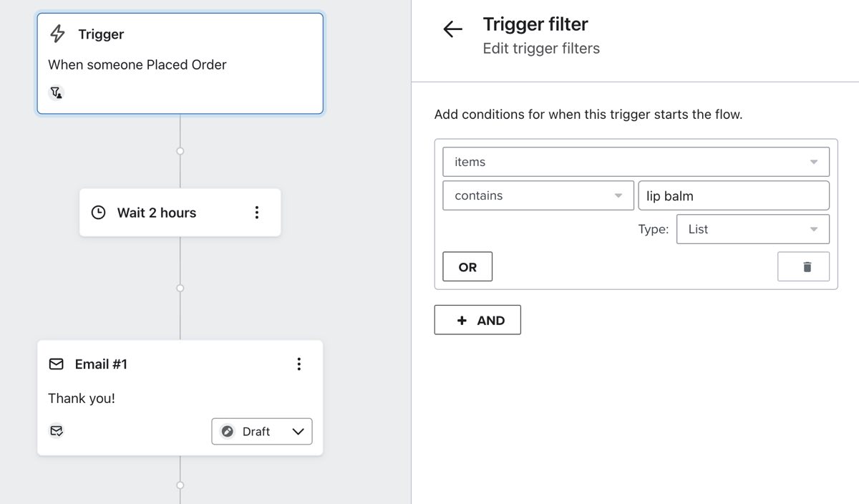Screen dimensions: 859x504
Task: Click the filter icon on the Trigger card
Action: [57, 92]
